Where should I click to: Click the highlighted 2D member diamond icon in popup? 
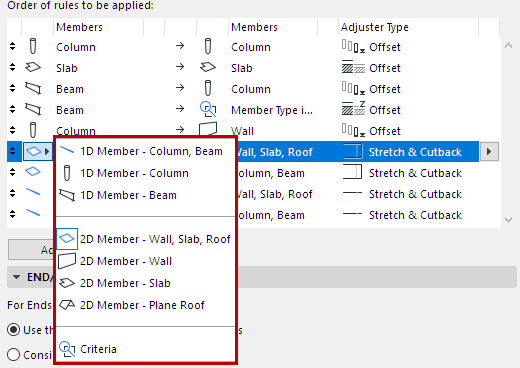pyautogui.click(x=67, y=239)
